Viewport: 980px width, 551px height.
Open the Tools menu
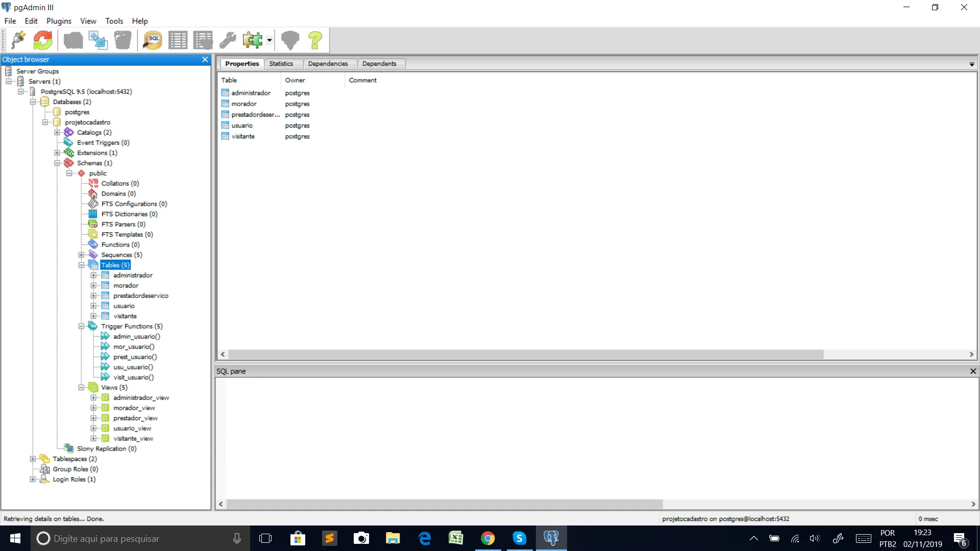114,21
